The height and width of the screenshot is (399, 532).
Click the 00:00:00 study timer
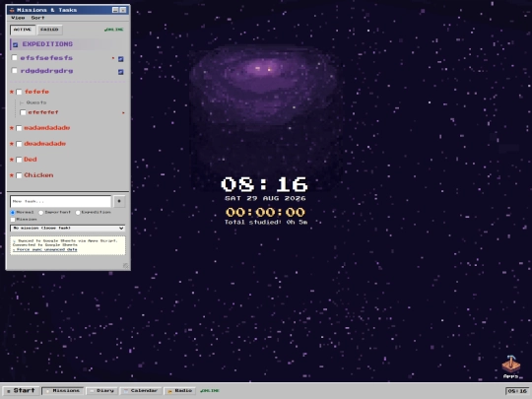point(265,213)
